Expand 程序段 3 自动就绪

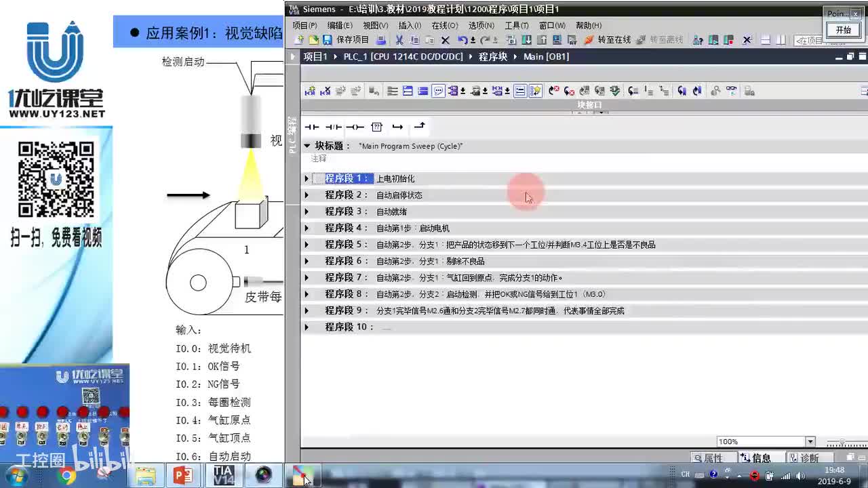(x=307, y=211)
